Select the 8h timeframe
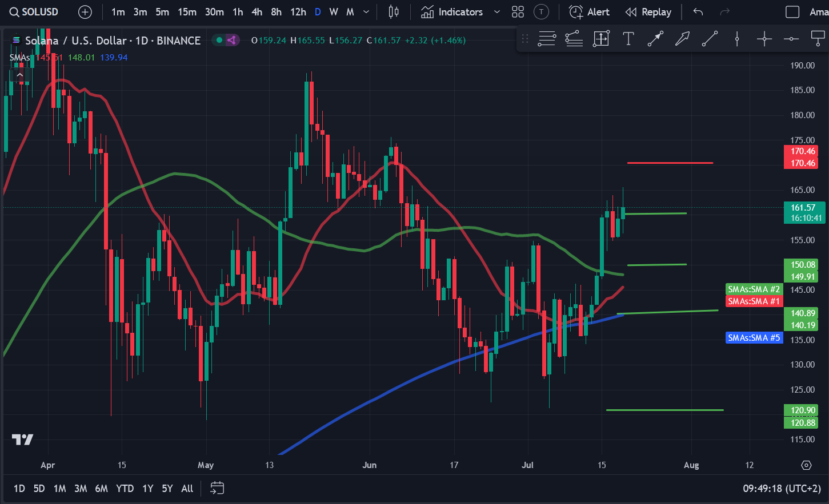 click(277, 11)
